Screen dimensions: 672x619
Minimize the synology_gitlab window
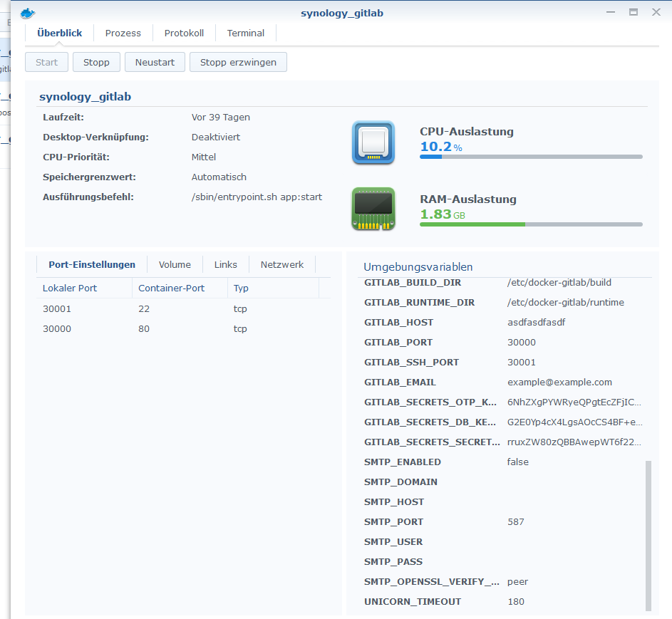coord(611,12)
